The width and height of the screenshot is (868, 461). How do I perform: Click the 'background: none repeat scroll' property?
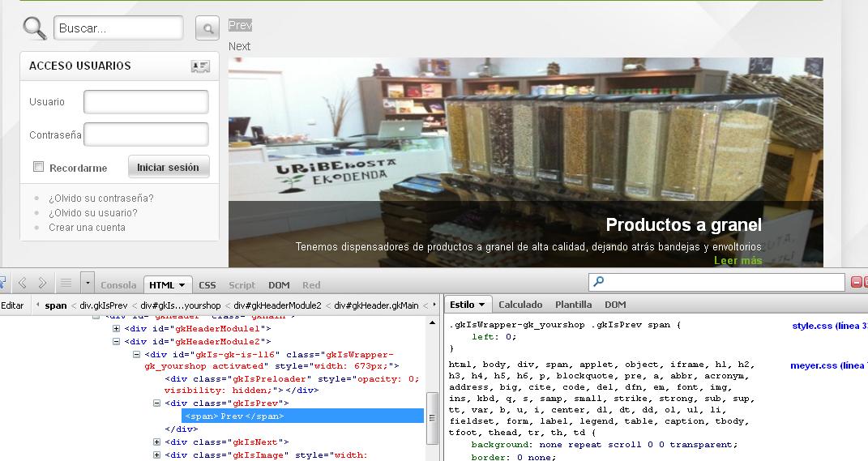(604, 445)
